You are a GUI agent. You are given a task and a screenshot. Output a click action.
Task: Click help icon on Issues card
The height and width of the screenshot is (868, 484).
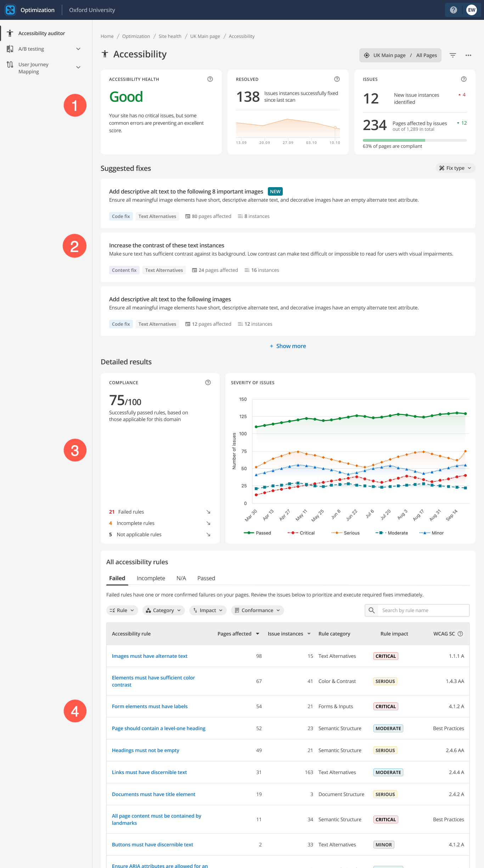coord(464,79)
